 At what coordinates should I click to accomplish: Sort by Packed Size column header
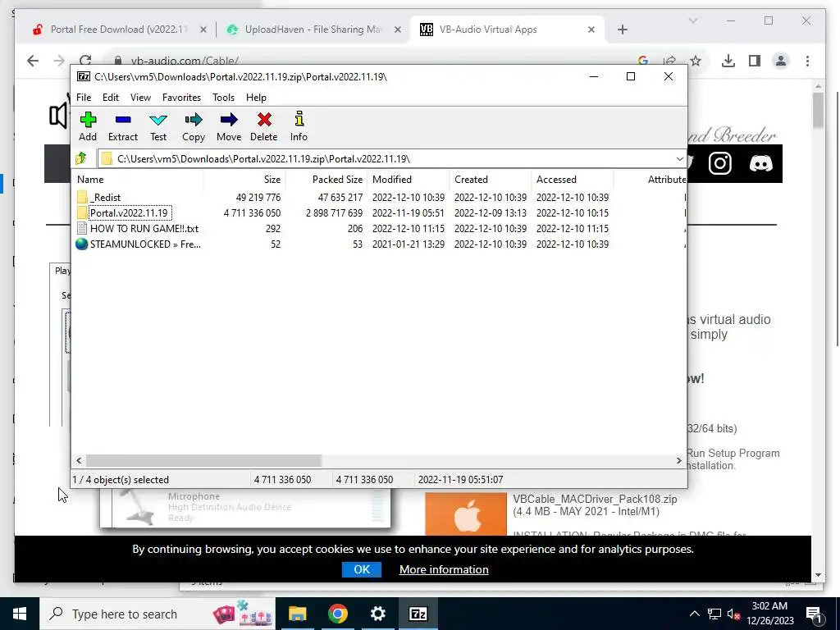[326, 180]
